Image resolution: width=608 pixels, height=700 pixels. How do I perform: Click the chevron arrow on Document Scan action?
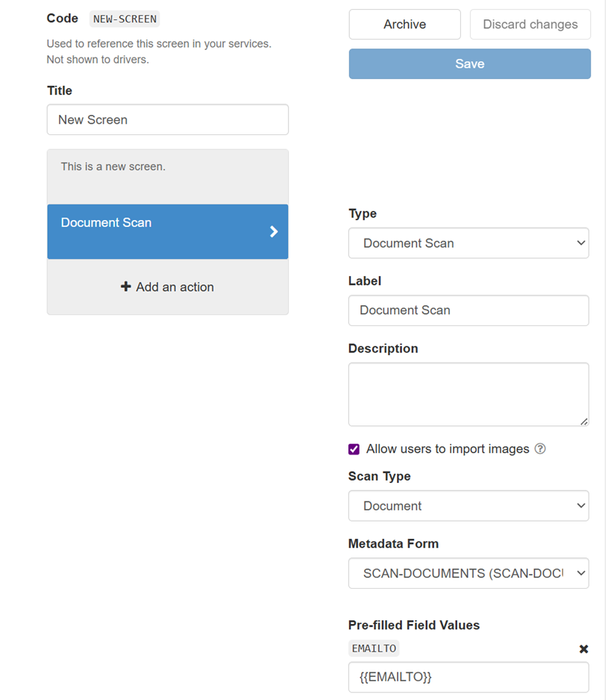coord(274,231)
